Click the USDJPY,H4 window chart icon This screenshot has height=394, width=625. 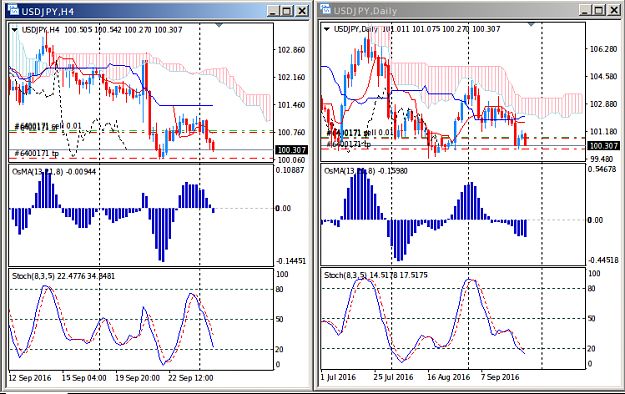(13, 10)
